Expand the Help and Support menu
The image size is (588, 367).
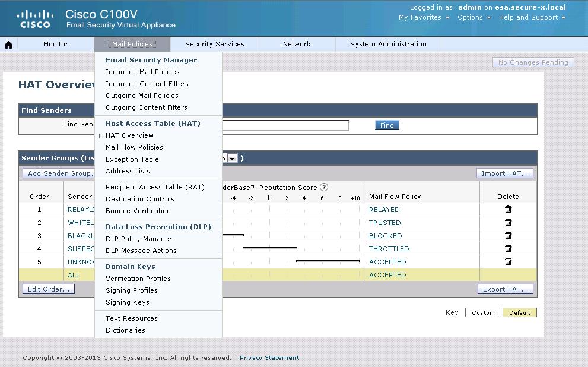click(532, 17)
